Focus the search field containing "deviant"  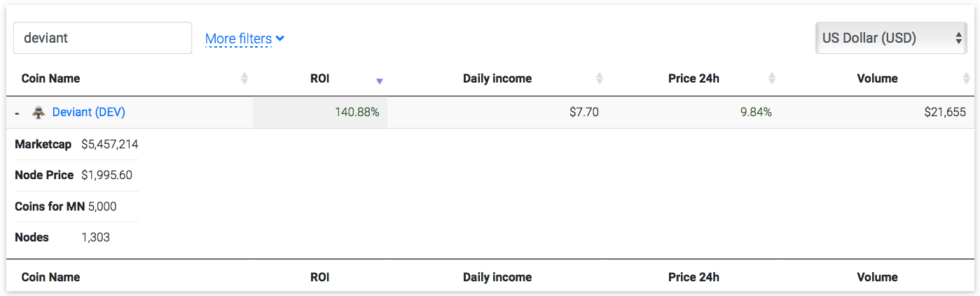tap(102, 38)
